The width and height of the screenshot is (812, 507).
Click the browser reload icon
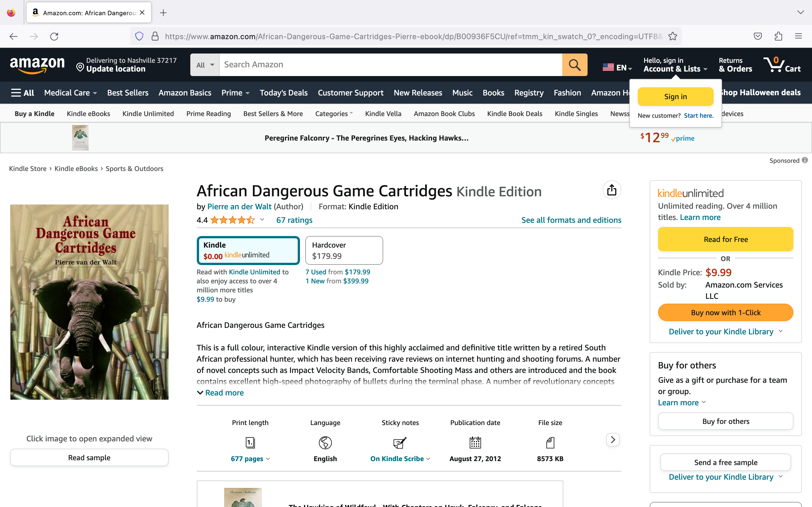point(54,36)
